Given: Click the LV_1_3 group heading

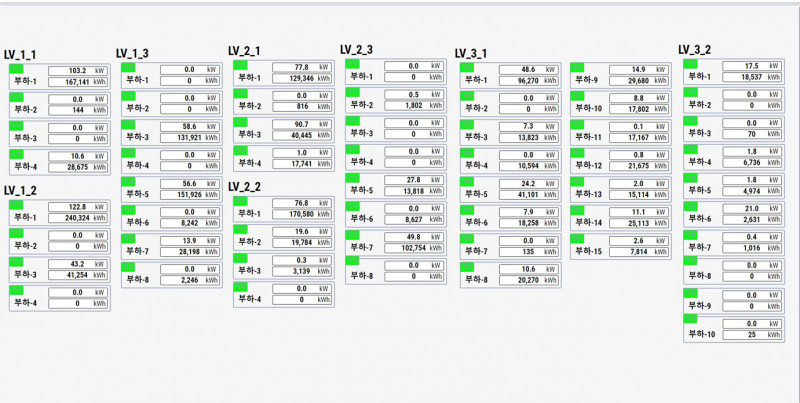Looking at the screenshot, I should 132,53.
